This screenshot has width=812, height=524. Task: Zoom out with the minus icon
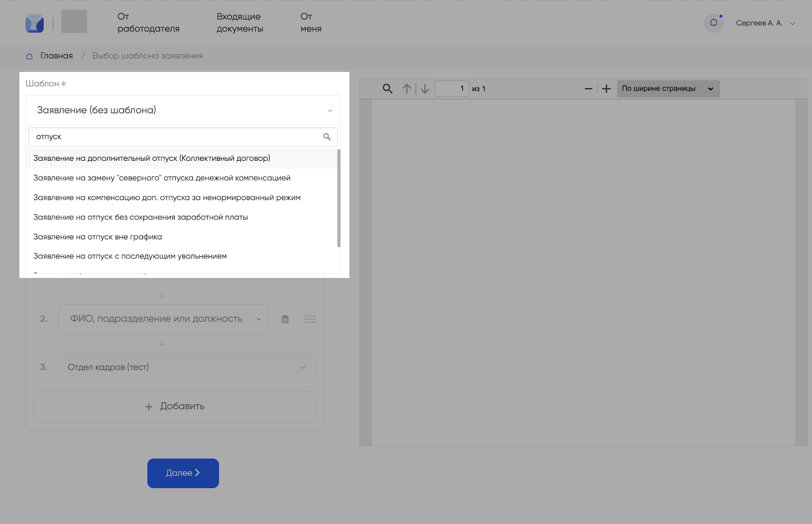click(x=588, y=89)
